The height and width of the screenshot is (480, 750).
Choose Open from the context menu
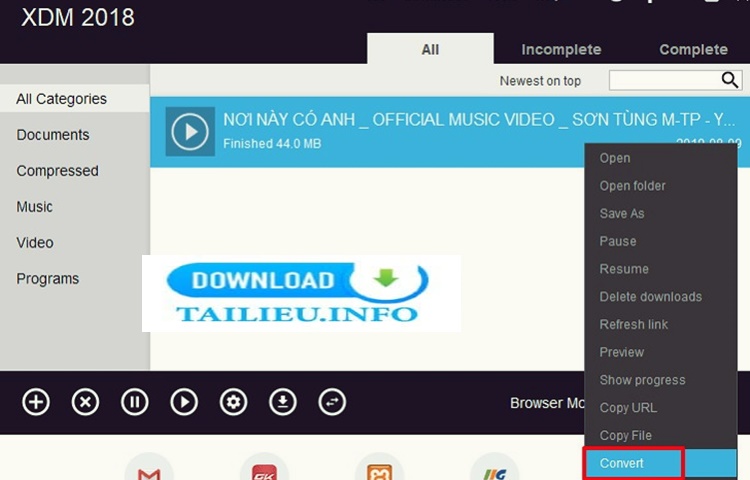pos(660,158)
